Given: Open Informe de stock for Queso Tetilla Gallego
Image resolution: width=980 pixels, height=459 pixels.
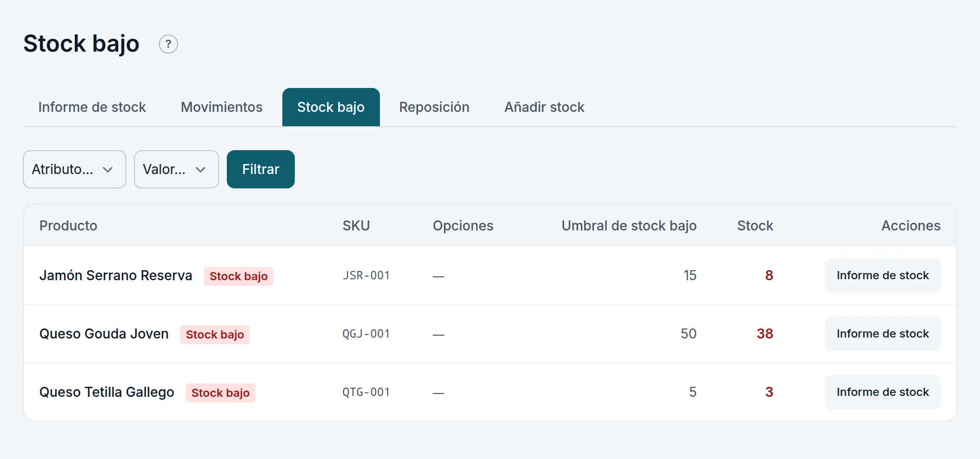Looking at the screenshot, I should (x=883, y=392).
